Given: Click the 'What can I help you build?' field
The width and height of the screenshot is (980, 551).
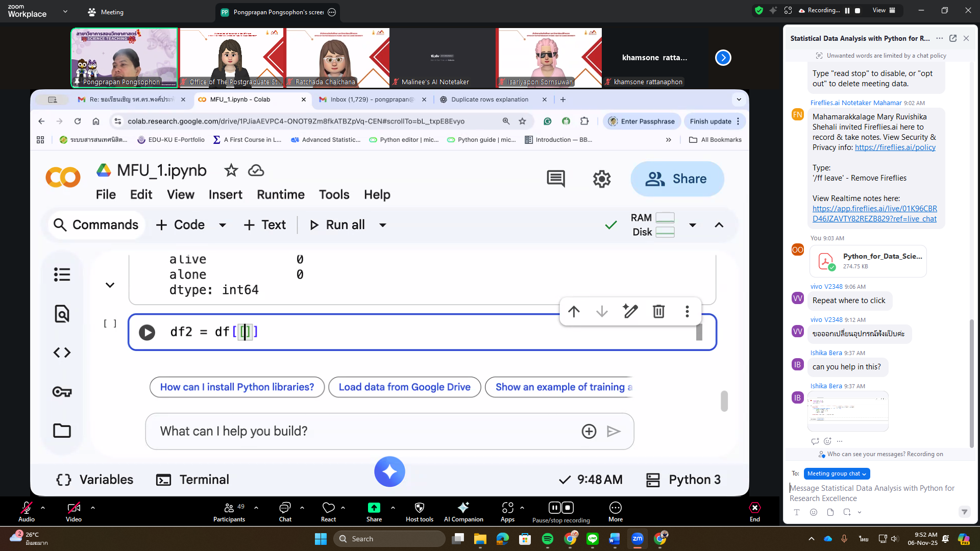Looking at the screenshot, I should (357, 431).
